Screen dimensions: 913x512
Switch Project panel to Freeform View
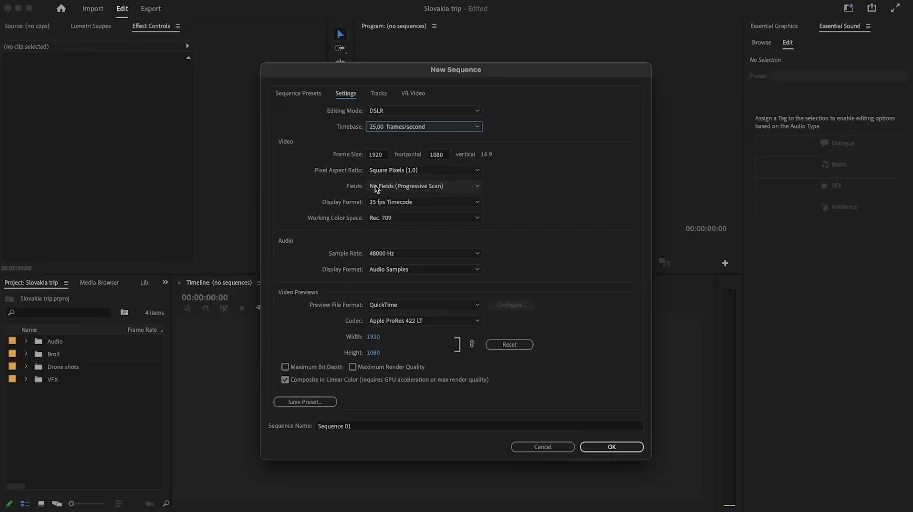point(56,504)
